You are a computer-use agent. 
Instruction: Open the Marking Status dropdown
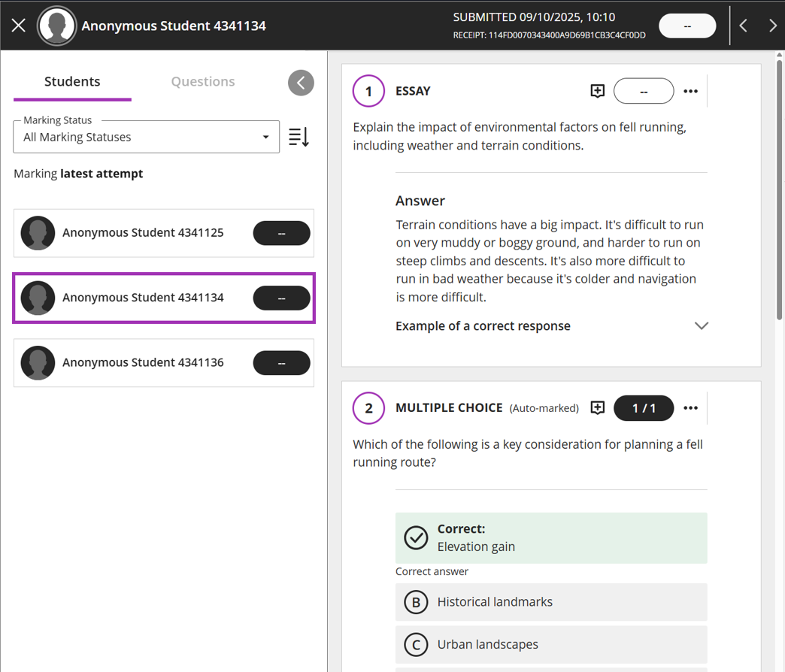146,138
